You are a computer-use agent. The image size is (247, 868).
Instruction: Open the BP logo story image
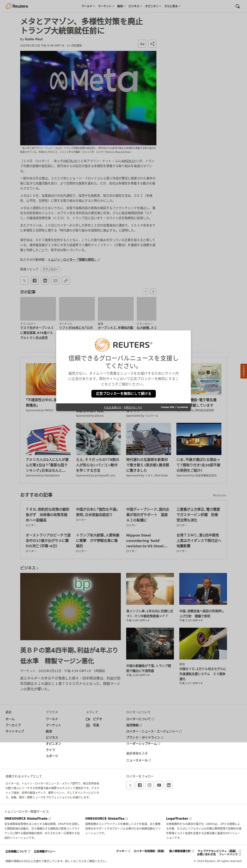[70, 606]
